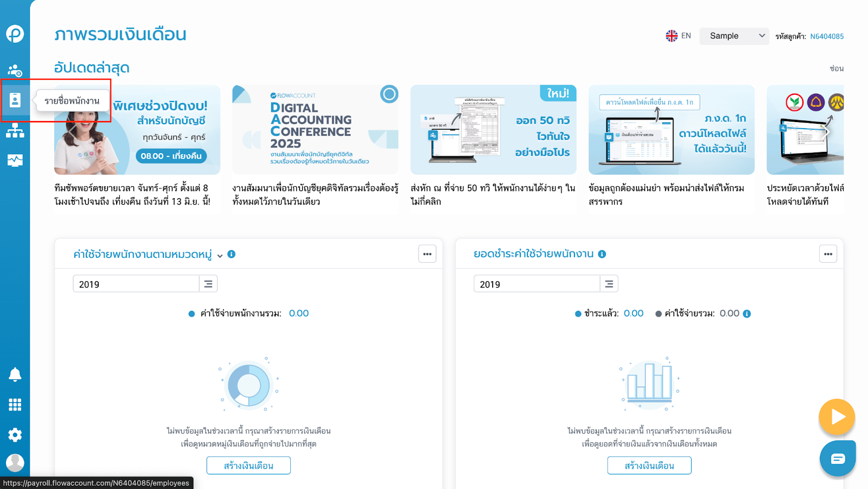Open year picker in ยอดชำระค่าใช้จ่ายพนักงาน card

609,284
